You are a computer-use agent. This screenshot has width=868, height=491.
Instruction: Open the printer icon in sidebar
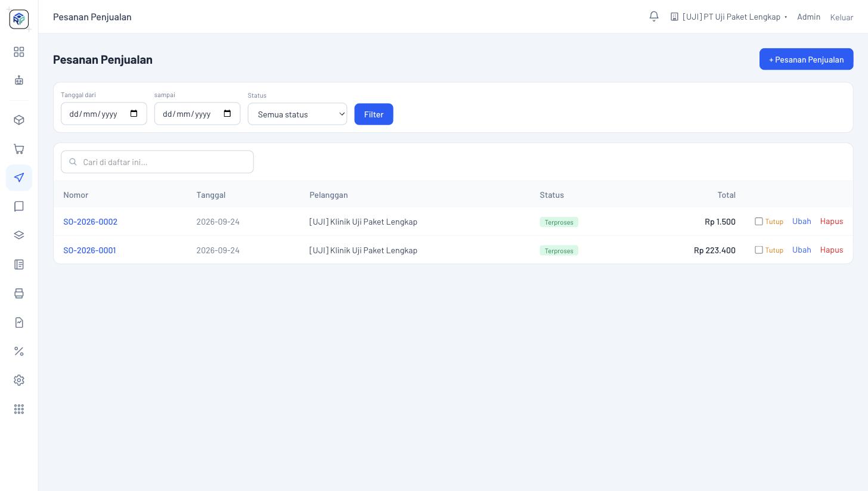[19, 293]
